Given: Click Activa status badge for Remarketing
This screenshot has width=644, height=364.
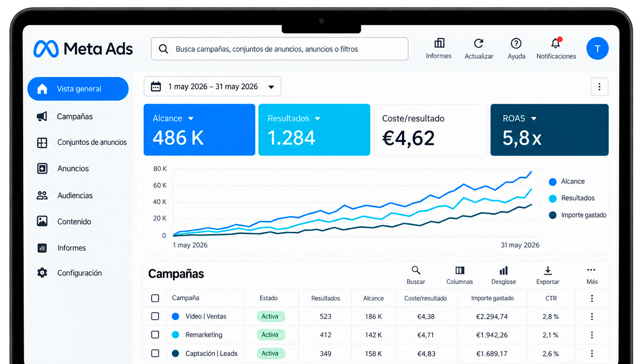Looking at the screenshot, I should 271,335.
